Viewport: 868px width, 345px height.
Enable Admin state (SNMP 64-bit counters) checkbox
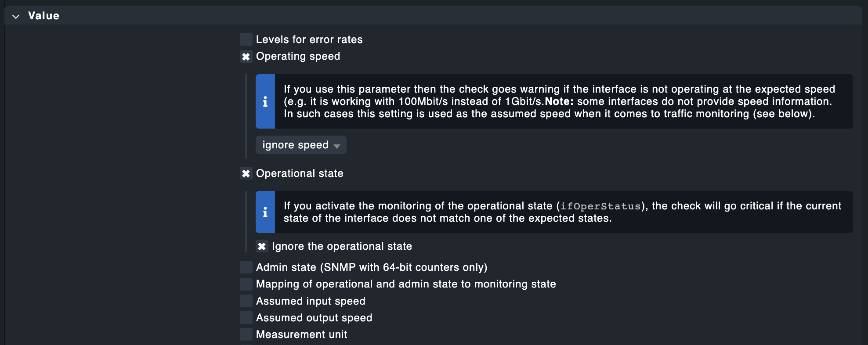click(246, 267)
